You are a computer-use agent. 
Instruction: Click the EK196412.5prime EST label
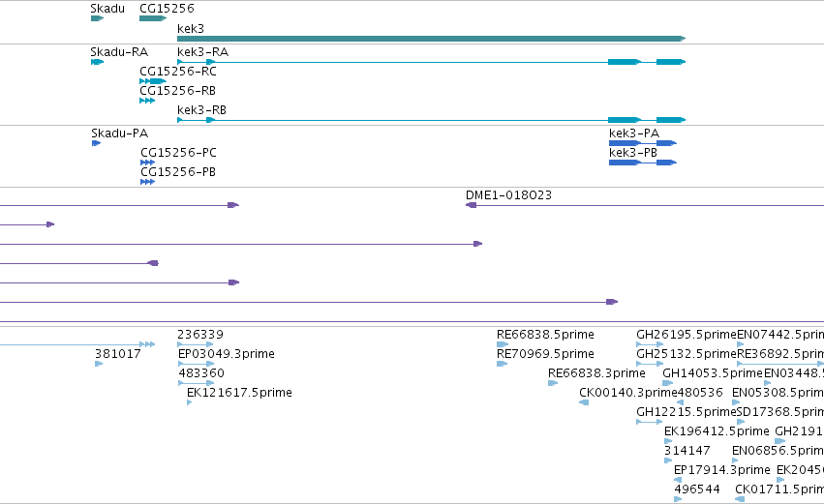pyautogui.click(x=717, y=431)
